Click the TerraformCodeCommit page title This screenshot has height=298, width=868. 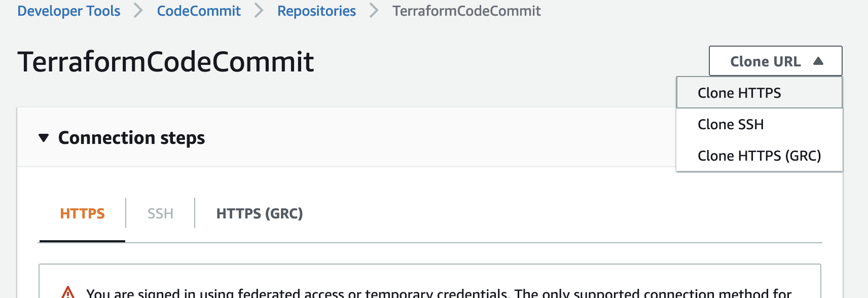166,62
